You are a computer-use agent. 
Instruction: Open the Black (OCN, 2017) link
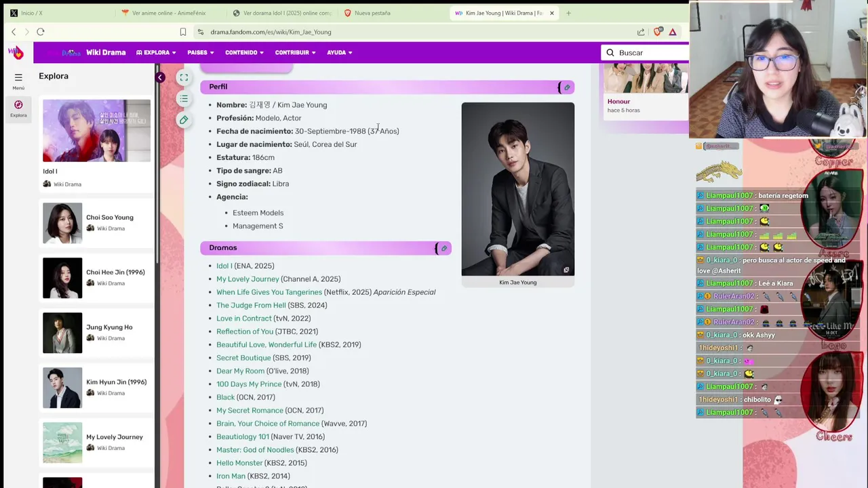click(225, 397)
